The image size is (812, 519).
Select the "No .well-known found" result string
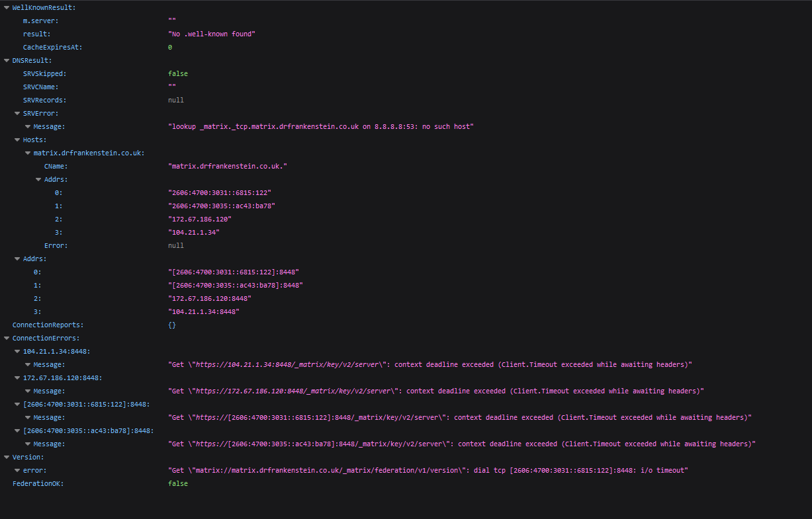[212, 34]
